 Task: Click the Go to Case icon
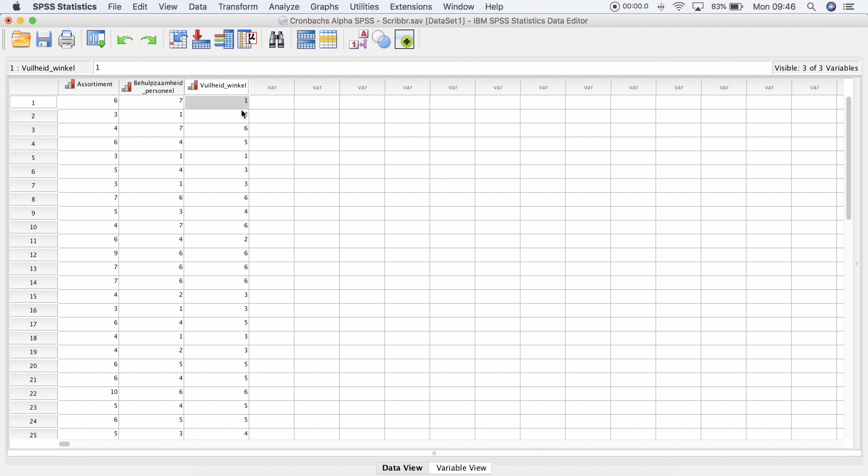click(x=178, y=40)
